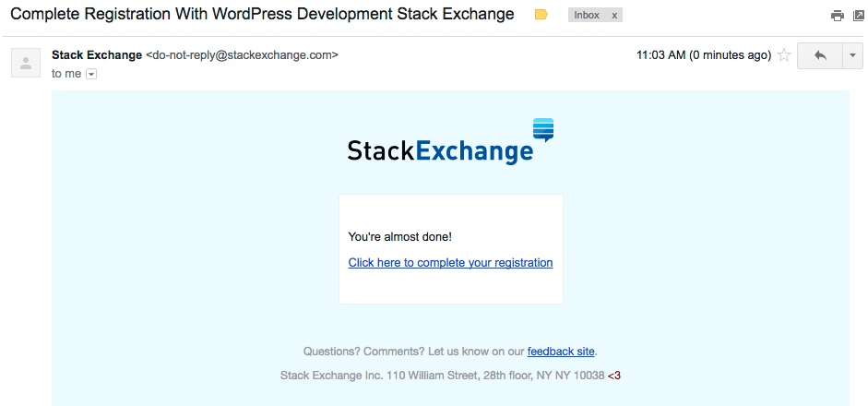The image size is (868, 406).
Task: Click the do-not-reply@stackexchange.com address
Action: click(x=242, y=55)
